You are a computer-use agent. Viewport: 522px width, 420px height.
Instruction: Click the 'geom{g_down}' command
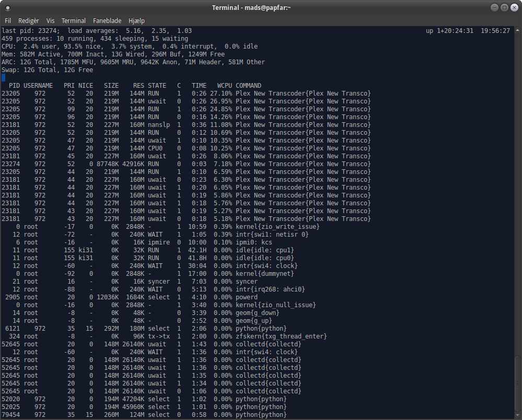(x=258, y=313)
